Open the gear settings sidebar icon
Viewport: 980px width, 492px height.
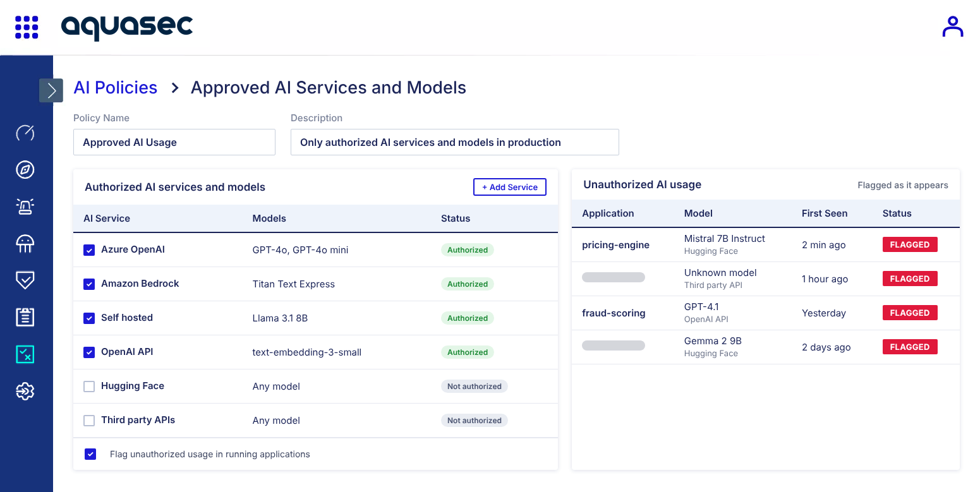[25, 392]
